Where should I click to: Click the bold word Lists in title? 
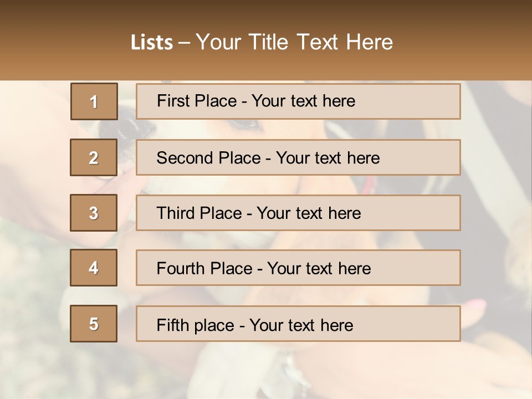coord(152,43)
